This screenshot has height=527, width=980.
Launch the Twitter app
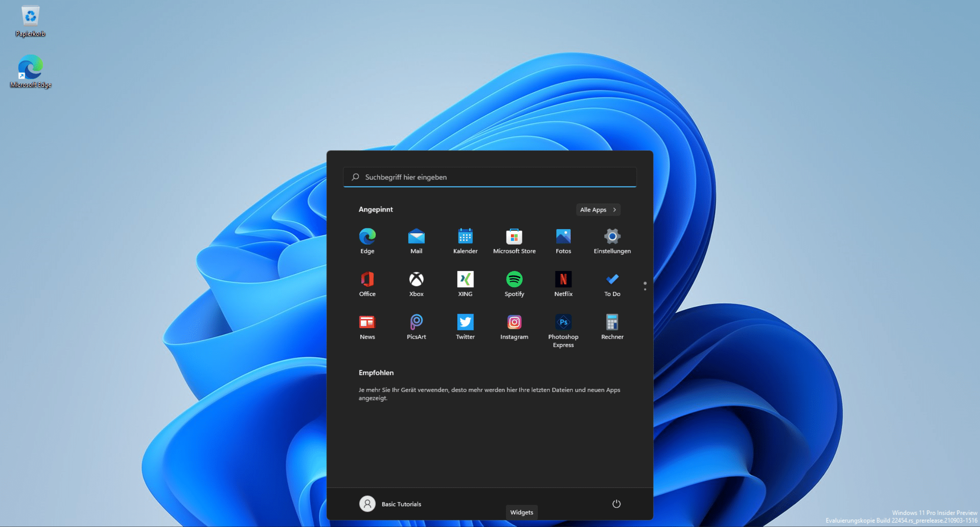(x=465, y=322)
